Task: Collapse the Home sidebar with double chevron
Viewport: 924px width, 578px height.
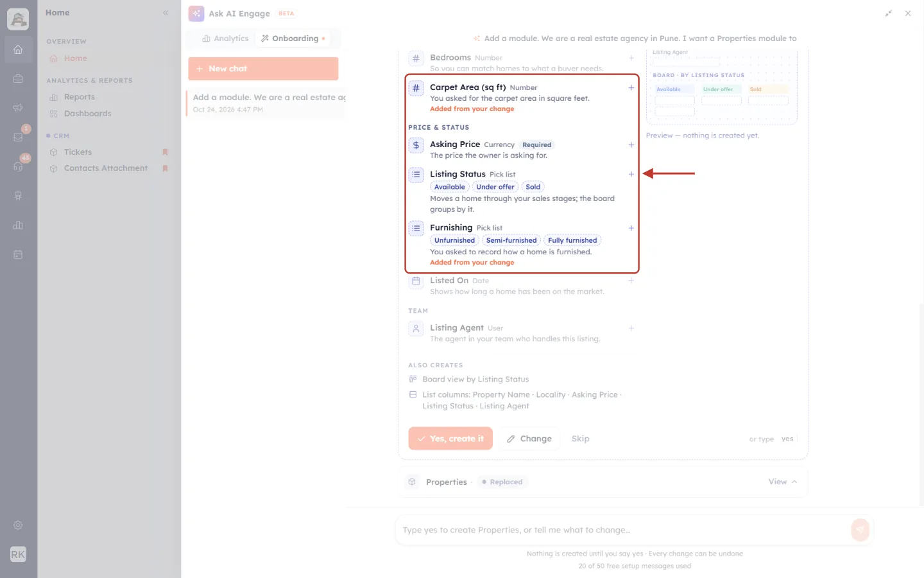Action: coord(166,13)
